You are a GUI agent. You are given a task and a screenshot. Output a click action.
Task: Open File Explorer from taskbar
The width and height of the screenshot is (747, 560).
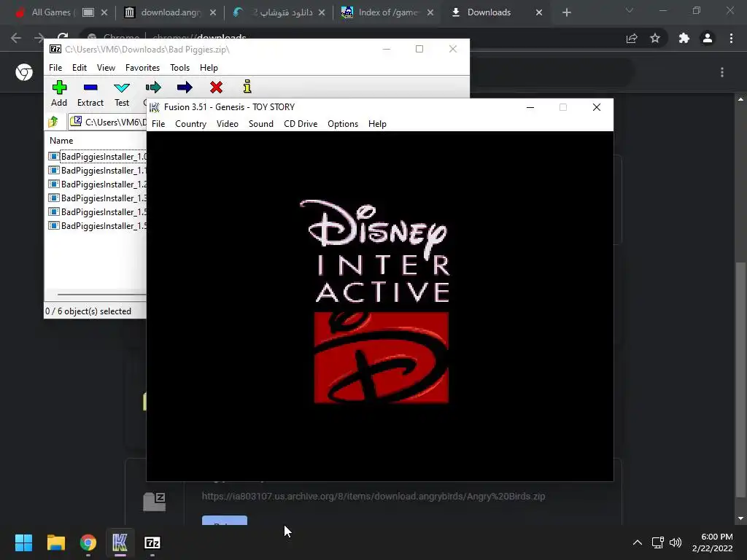tap(55, 542)
